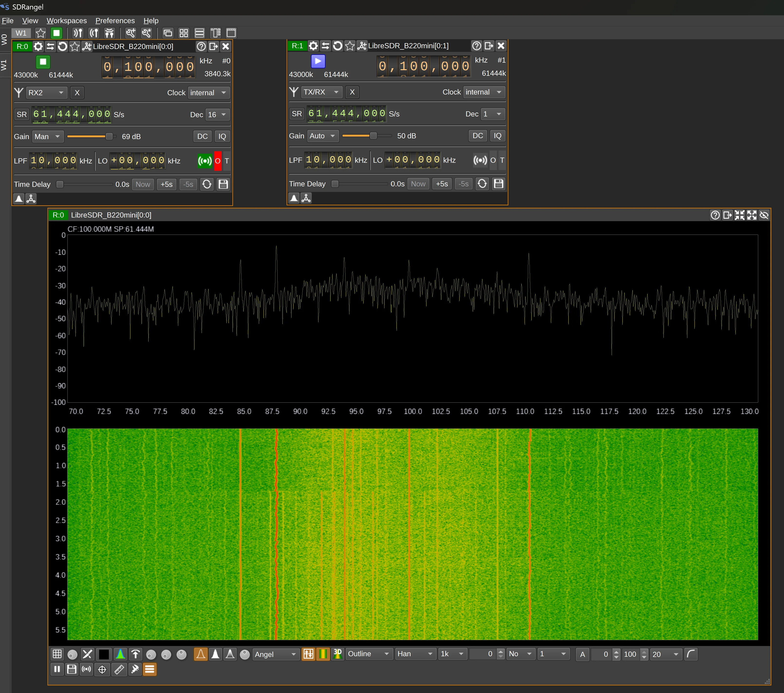Toggle IQ correction on R:1 device

click(497, 135)
